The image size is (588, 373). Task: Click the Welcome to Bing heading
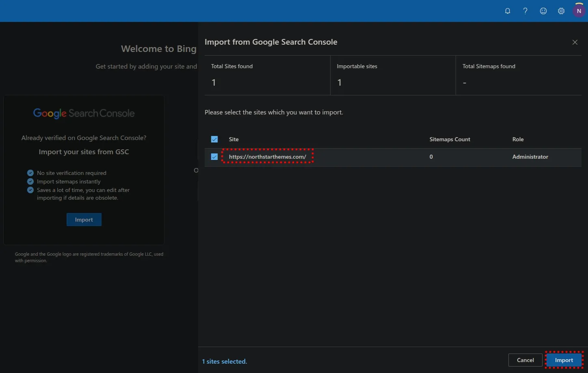159,49
